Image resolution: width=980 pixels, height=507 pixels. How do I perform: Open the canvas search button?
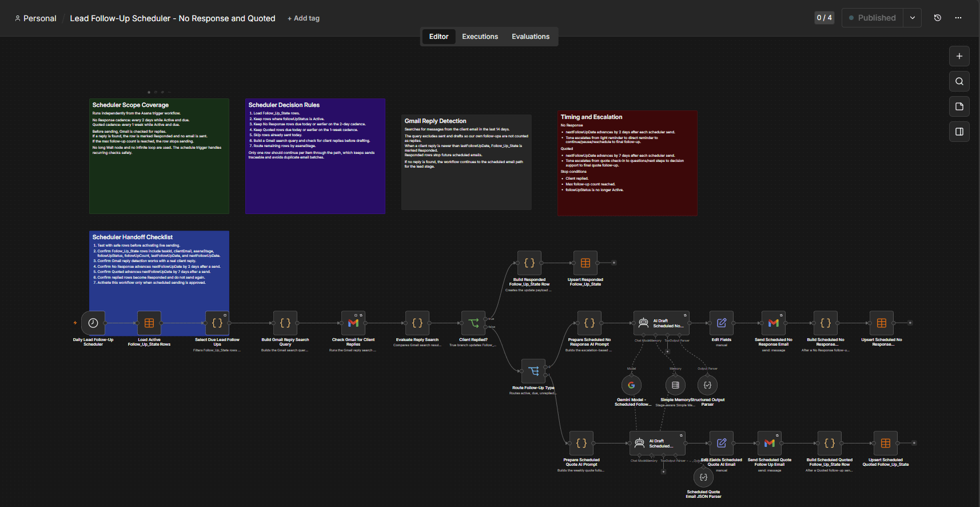[x=959, y=81]
